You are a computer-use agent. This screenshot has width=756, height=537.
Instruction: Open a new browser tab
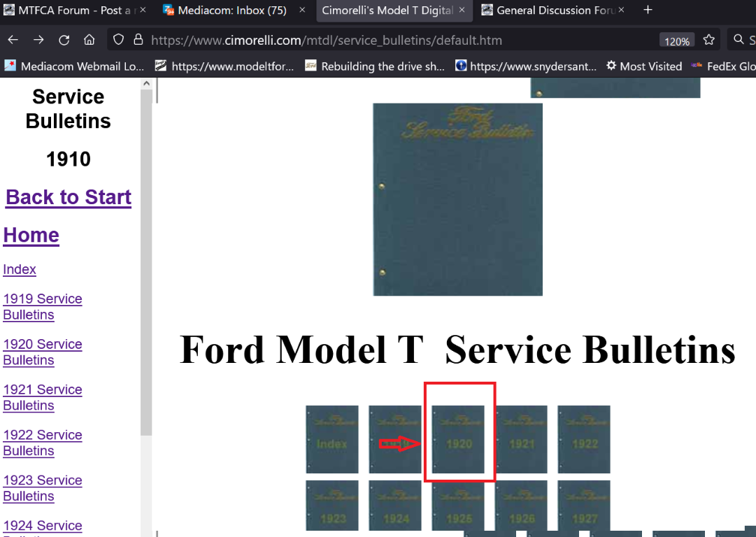(648, 10)
